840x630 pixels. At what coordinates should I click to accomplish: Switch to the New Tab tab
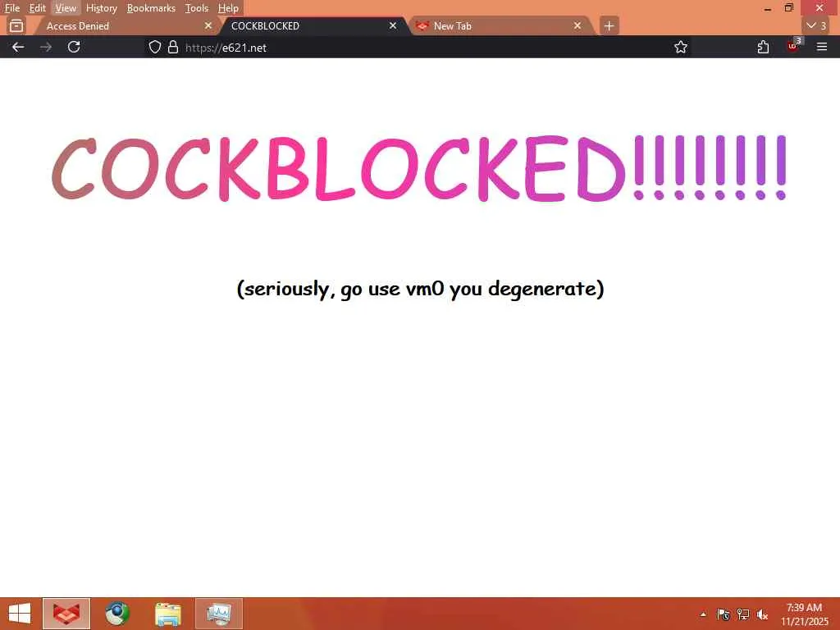pos(501,25)
